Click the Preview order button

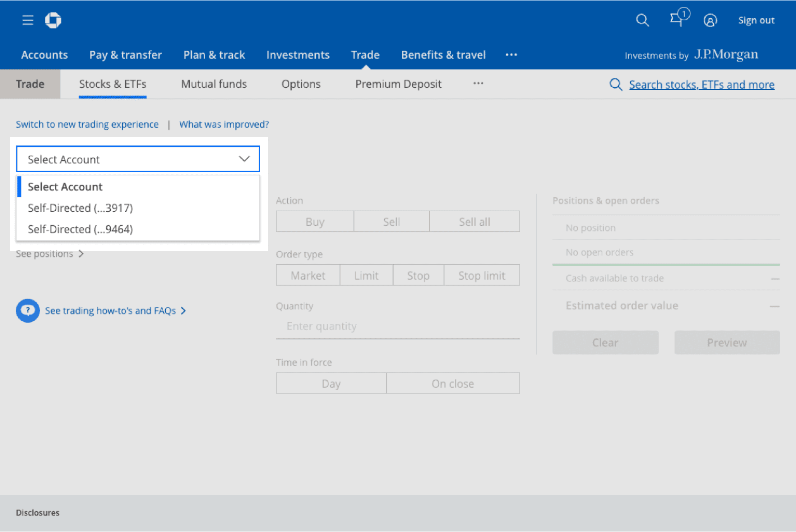coord(727,343)
